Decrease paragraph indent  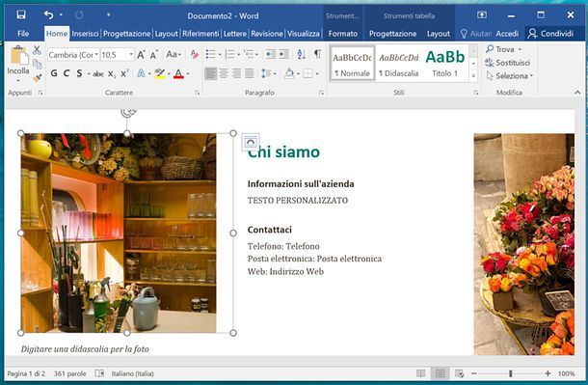pos(270,54)
